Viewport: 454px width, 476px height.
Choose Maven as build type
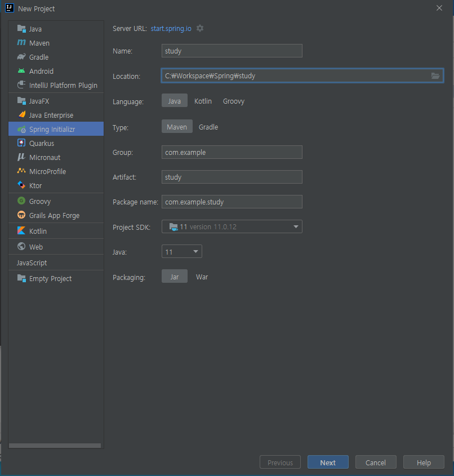coord(177,127)
